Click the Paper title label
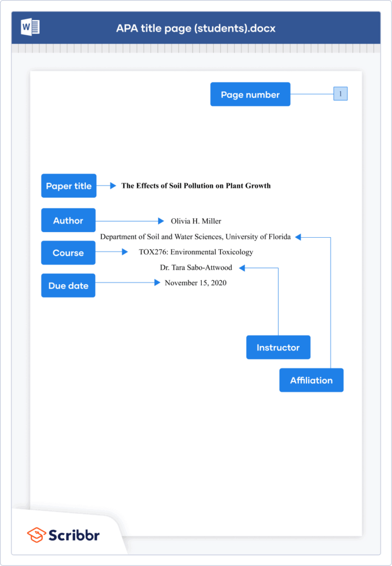The height and width of the screenshot is (566, 392). (69, 186)
